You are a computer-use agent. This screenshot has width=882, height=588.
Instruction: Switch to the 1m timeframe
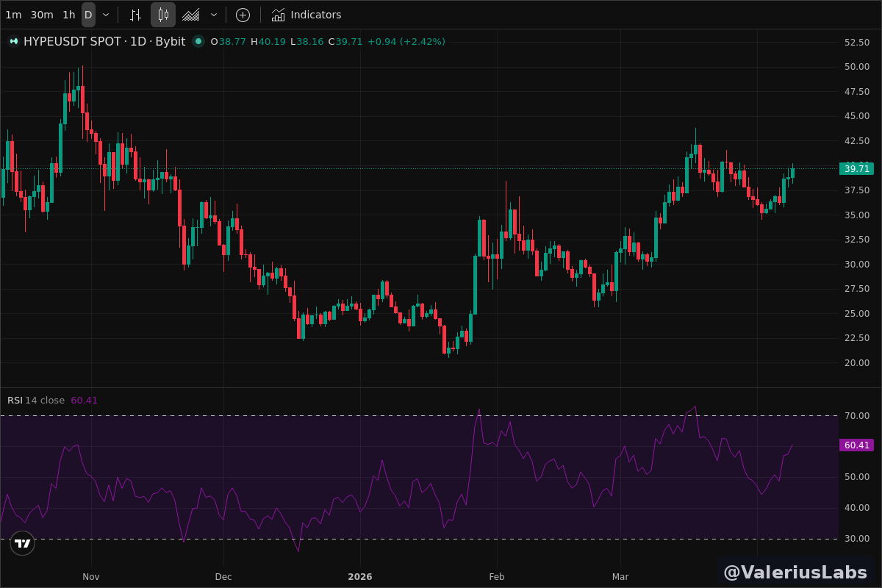point(13,15)
